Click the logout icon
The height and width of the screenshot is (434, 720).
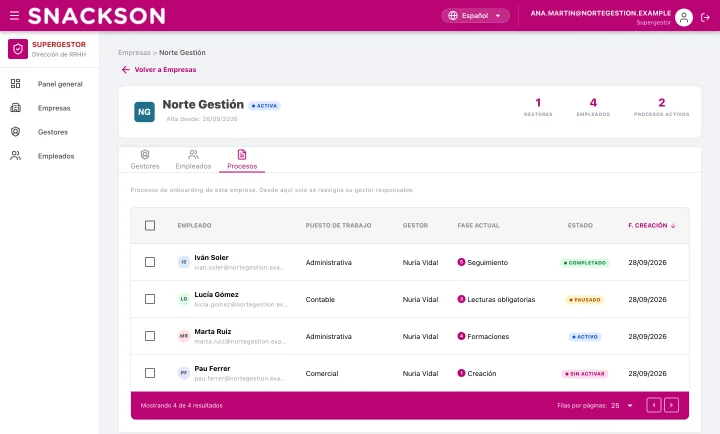click(x=705, y=17)
